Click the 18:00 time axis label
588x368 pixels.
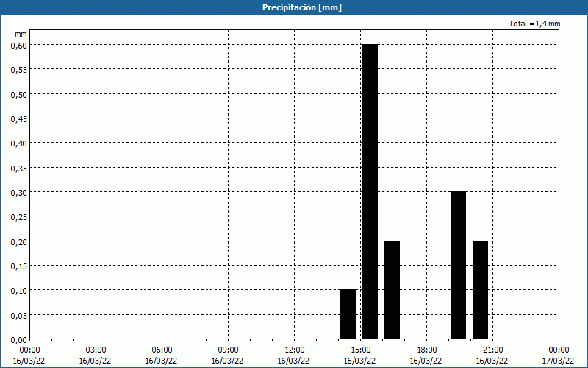click(x=427, y=350)
